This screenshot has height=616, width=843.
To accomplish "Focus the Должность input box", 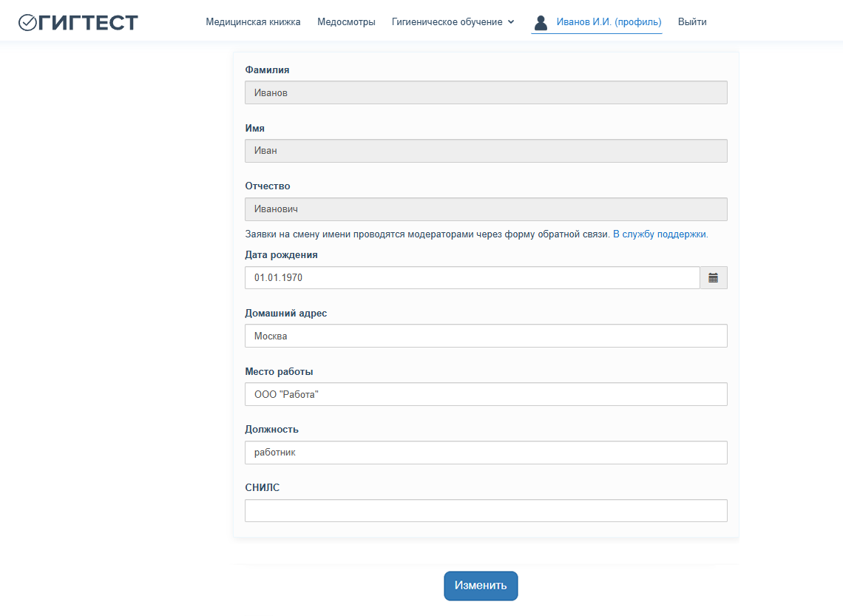I will 486,453.
